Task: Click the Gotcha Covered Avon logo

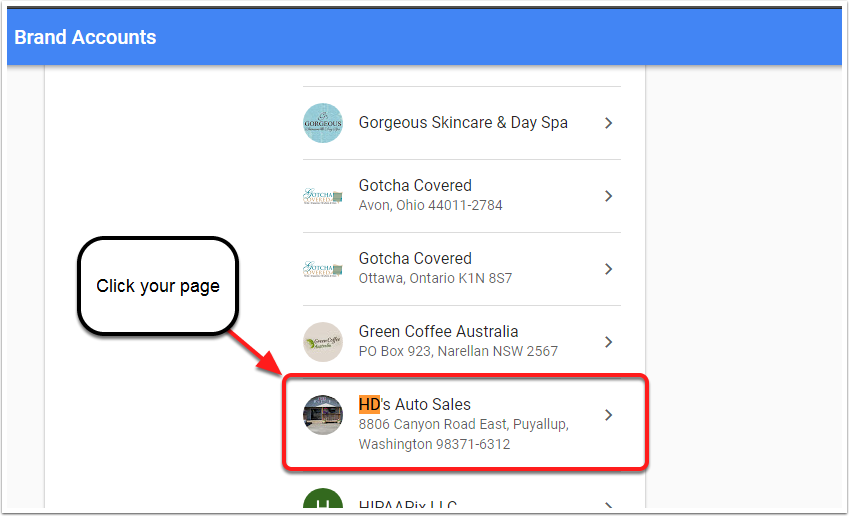Action: tap(323, 195)
